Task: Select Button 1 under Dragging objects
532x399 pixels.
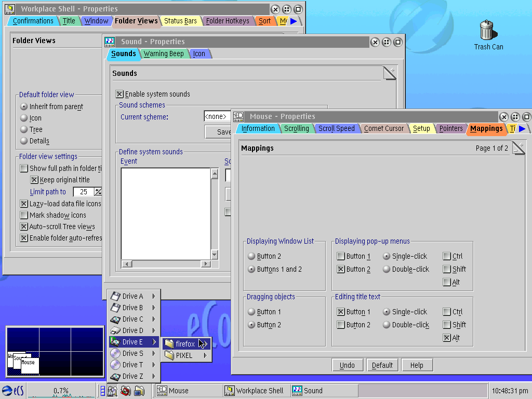Action: click(x=251, y=312)
